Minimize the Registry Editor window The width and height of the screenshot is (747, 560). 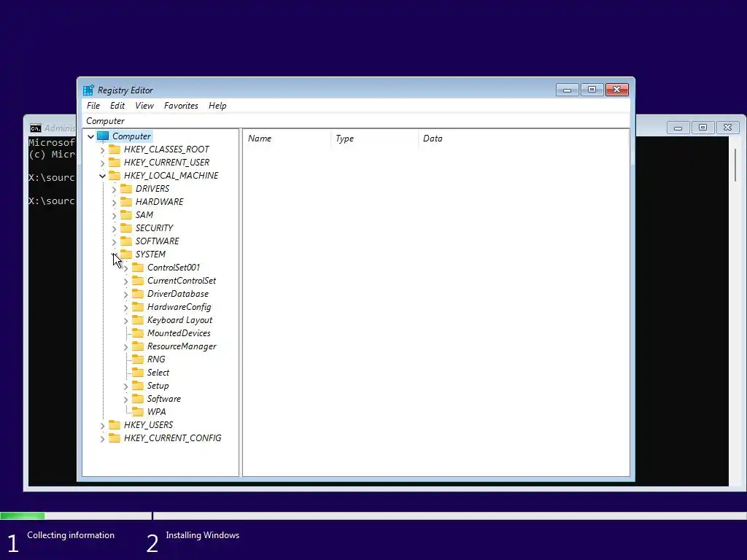[x=567, y=90]
